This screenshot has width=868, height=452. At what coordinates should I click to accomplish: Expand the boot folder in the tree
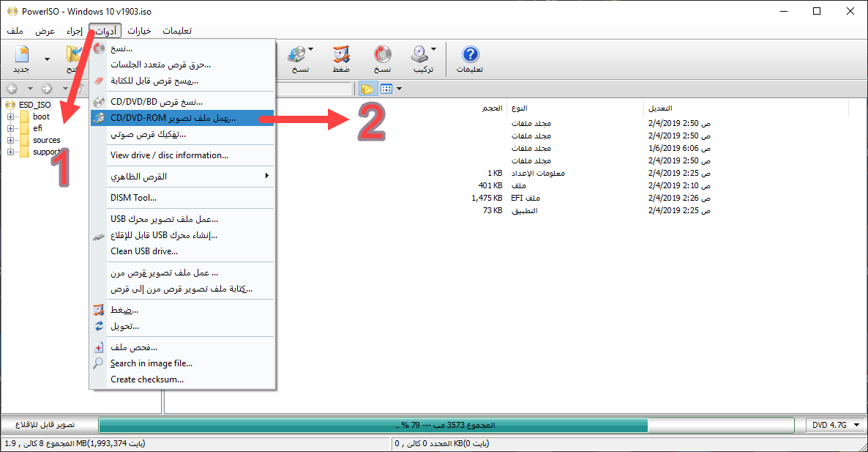coord(10,117)
